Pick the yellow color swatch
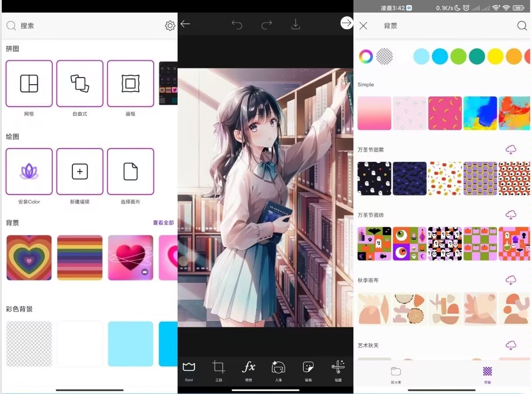The height and width of the screenshot is (394, 532). click(495, 56)
